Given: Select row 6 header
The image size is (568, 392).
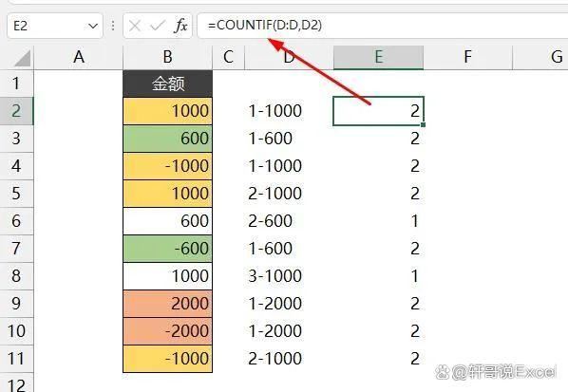Looking at the screenshot, I should 16,221.
